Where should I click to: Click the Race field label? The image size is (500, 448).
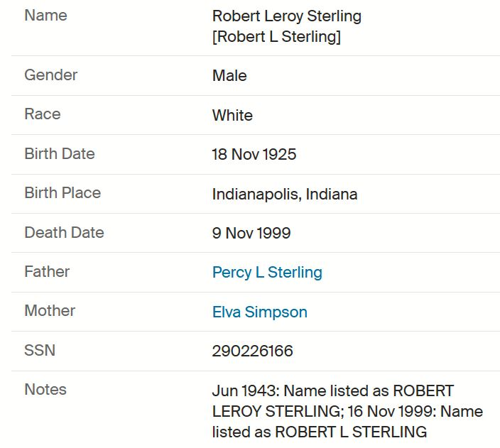coord(43,114)
